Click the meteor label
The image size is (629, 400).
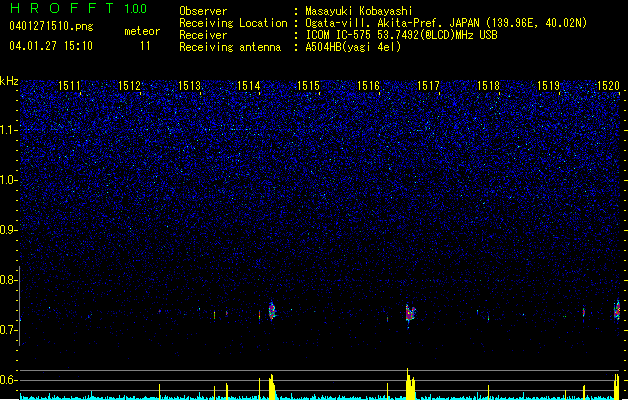[x=142, y=31]
